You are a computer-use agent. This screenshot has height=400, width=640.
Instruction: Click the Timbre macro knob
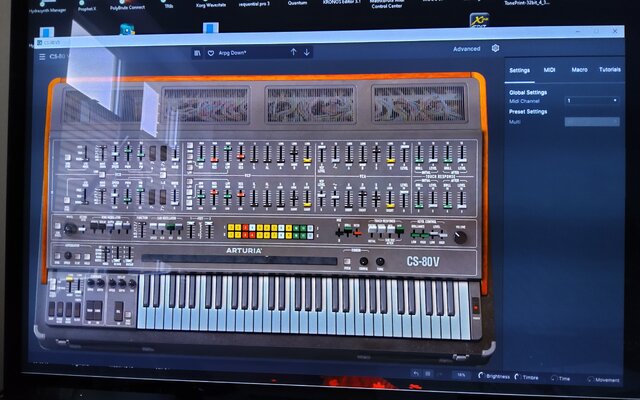(x=518, y=377)
